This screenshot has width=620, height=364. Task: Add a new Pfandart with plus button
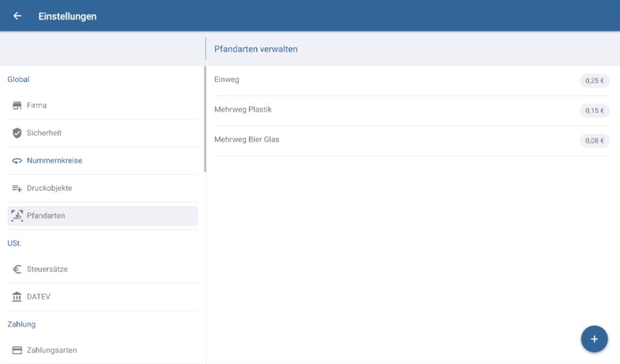pos(594,339)
